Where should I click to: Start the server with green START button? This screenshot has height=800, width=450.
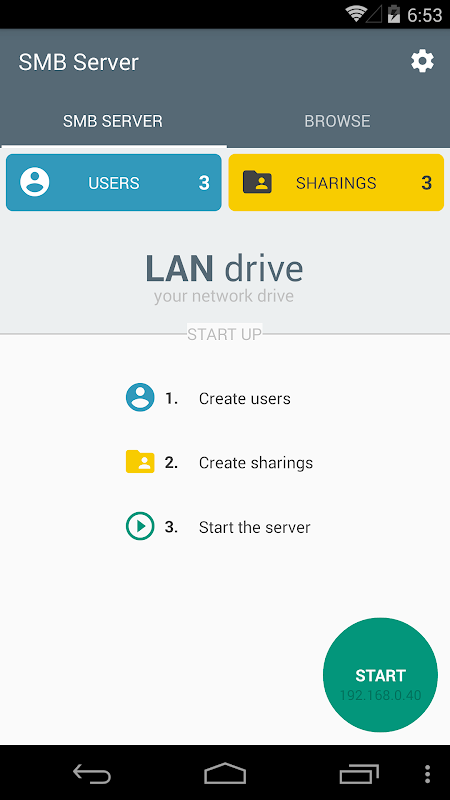381,675
